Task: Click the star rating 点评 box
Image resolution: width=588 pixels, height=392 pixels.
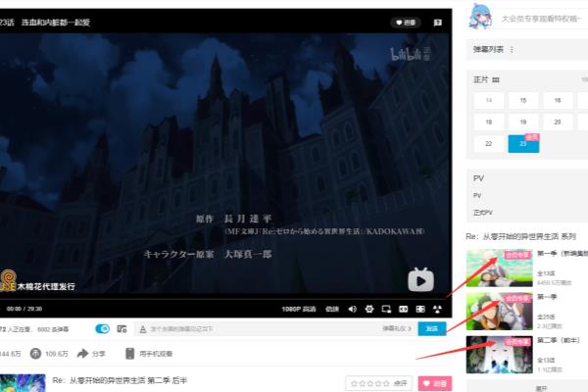Action: pos(378,383)
